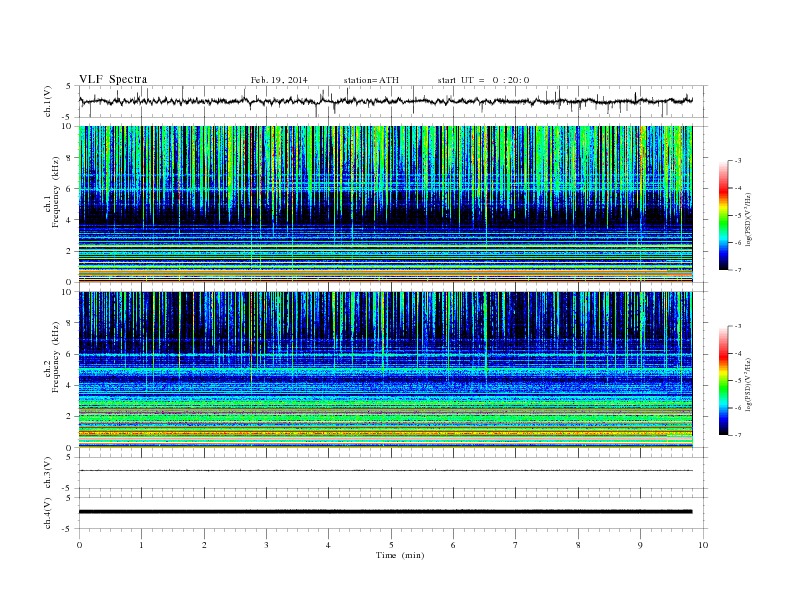The height and width of the screenshot is (612, 792).
Task: Click the "station=ATH" header label
Action: (x=371, y=80)
